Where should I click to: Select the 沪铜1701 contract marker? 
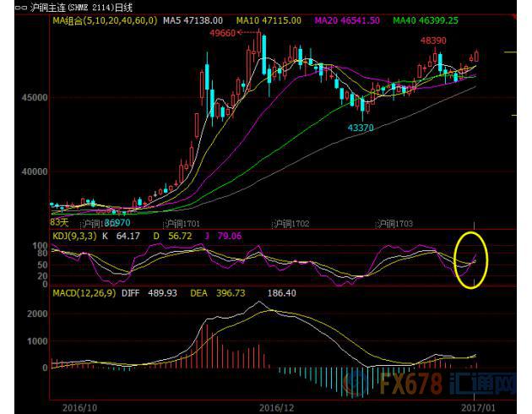[183, 224]
